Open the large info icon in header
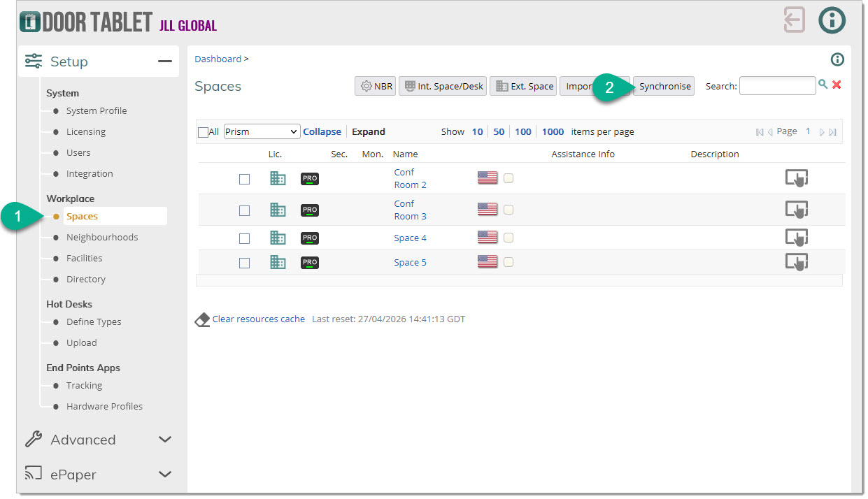 click(832, 20)
